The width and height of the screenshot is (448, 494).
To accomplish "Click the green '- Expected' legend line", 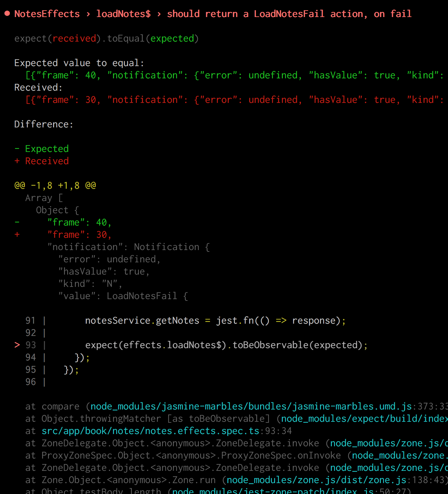I will click(x=42, y=149).
